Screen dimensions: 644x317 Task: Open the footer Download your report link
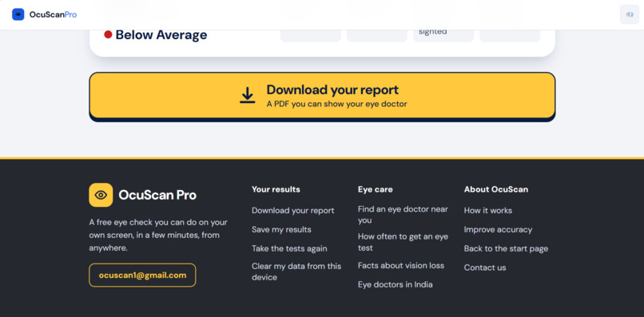point(293,211)
